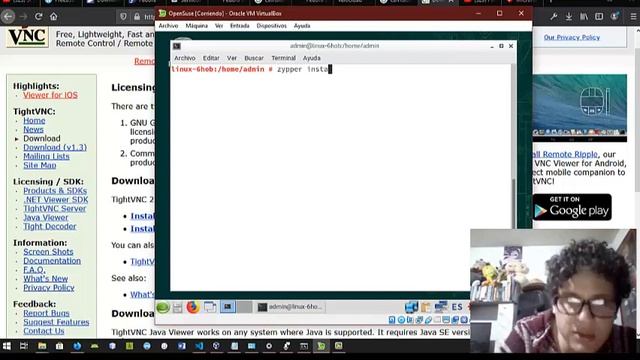640x360 pixels.
Task: Open the Report Bugs link
Action: [x=46, y=313]
